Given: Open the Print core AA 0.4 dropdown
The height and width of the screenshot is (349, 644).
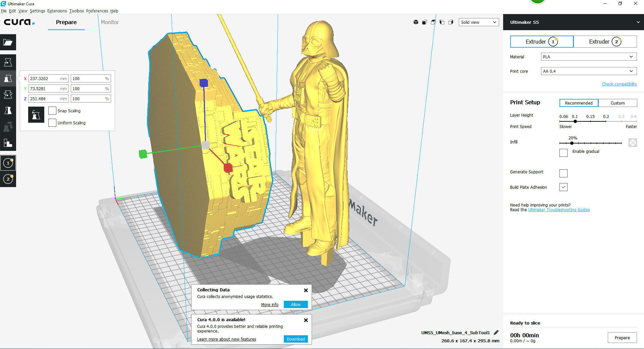Looking at the screenshot, I should (x=589, y=71).
